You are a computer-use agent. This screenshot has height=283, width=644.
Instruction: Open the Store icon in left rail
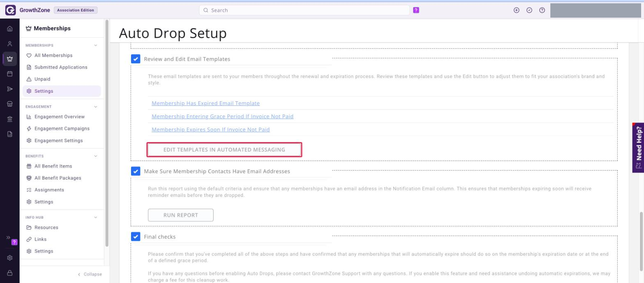coord(10,104)
